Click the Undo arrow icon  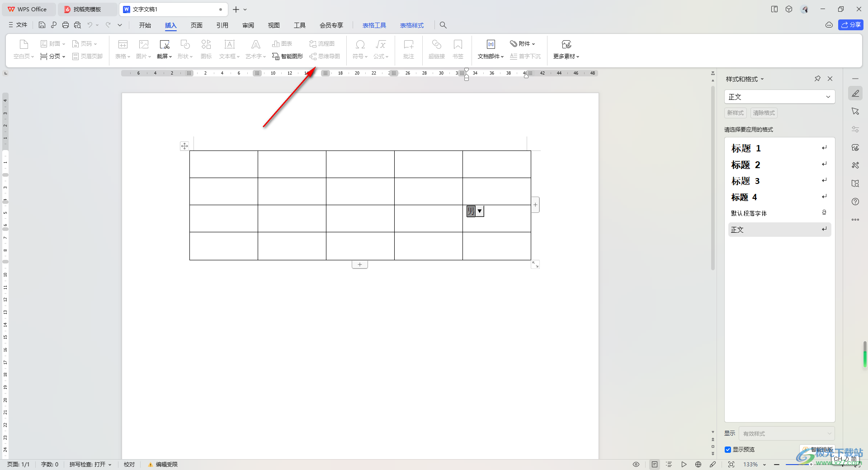point(90,25)
